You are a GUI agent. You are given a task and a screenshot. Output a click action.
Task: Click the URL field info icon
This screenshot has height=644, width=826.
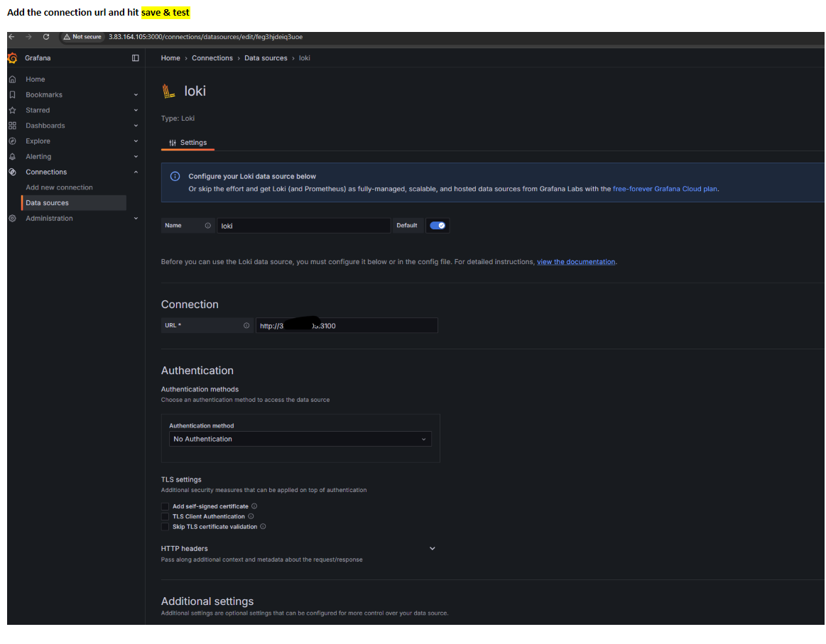coord(246,325)
